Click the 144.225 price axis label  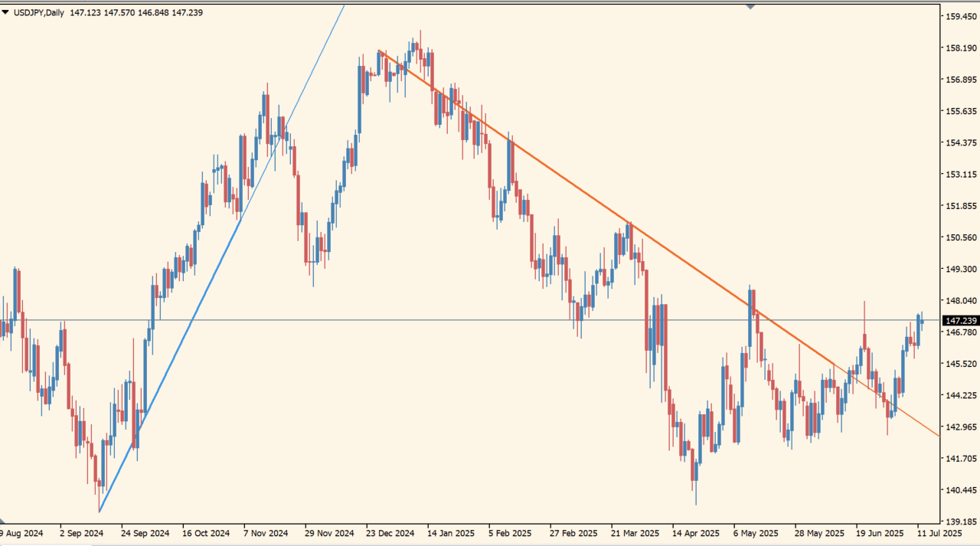961,395
